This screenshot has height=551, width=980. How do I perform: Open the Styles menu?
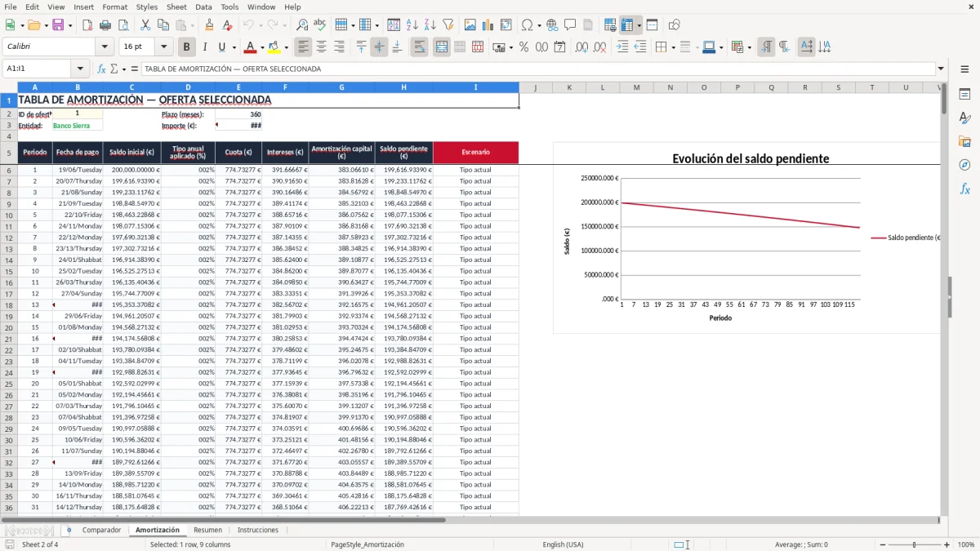tap(147, 7)
